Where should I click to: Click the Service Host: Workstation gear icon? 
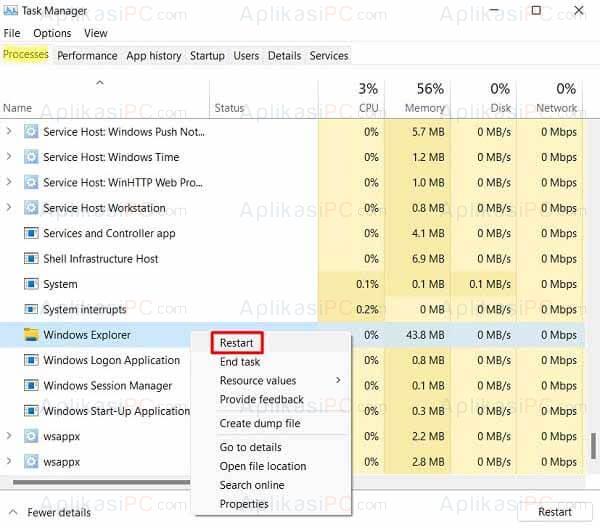(x=31, y=208)
